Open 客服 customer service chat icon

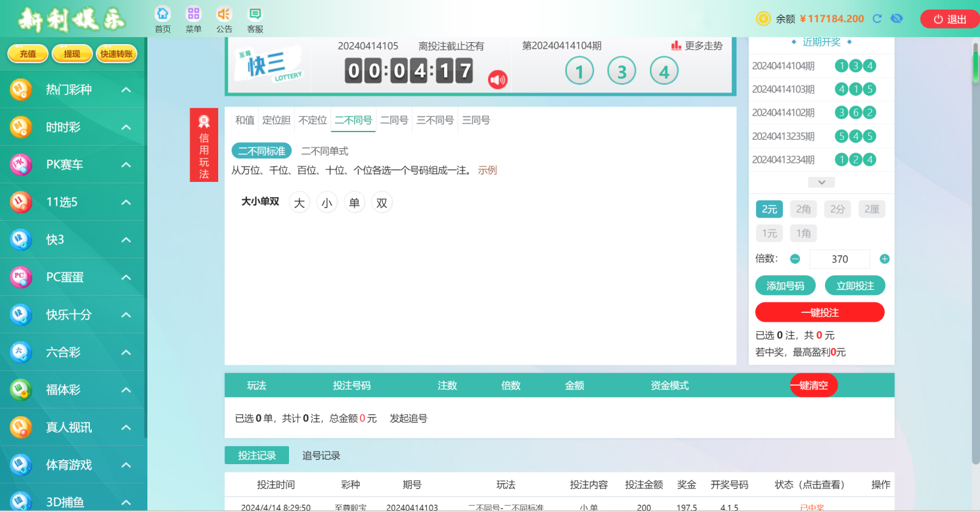pos(255,14)
